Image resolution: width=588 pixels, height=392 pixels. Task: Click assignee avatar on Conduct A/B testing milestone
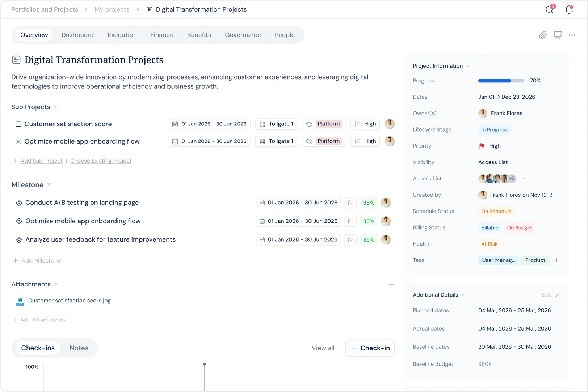(386, 203)
